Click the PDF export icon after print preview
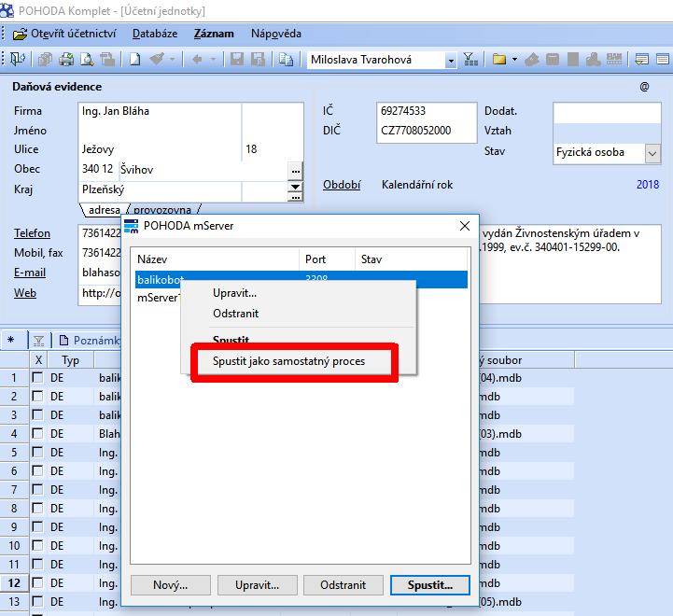673x616 pixels. (x=107, y=59)
